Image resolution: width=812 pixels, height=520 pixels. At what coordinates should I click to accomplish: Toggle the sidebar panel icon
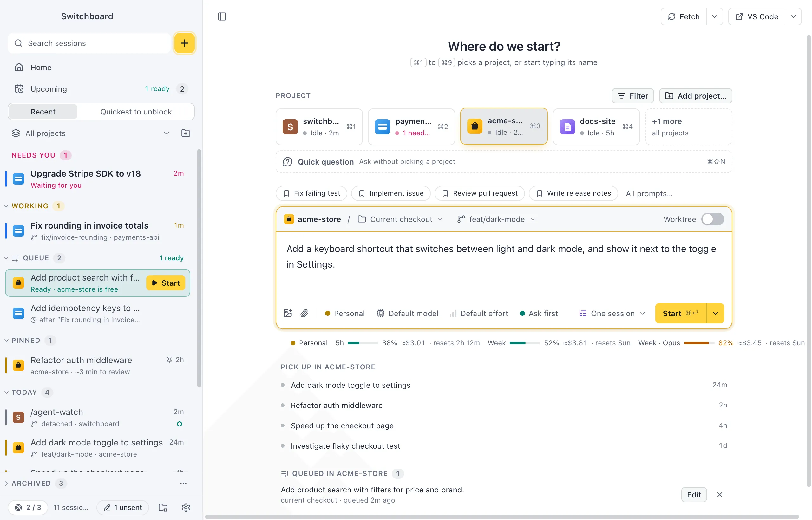coord(222,16)
